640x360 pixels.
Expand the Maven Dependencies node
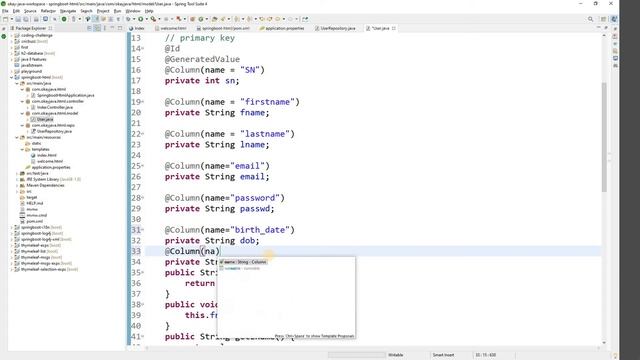pos(17,185)
